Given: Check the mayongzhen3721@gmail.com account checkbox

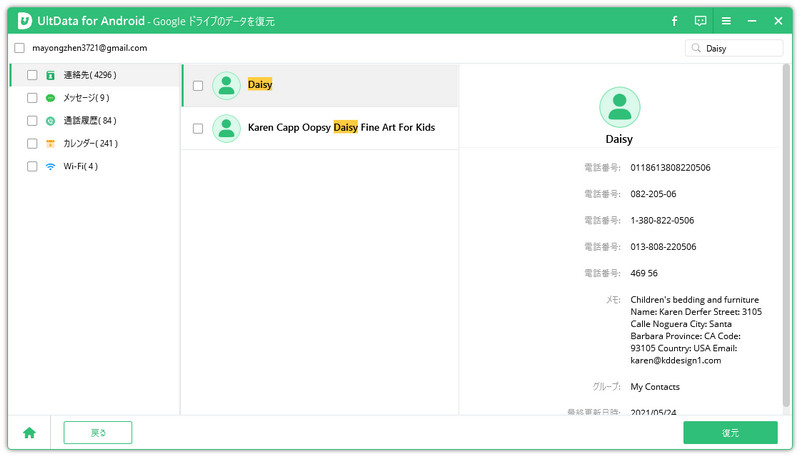Looking at the screenshot, I should (x=20, y=48).
